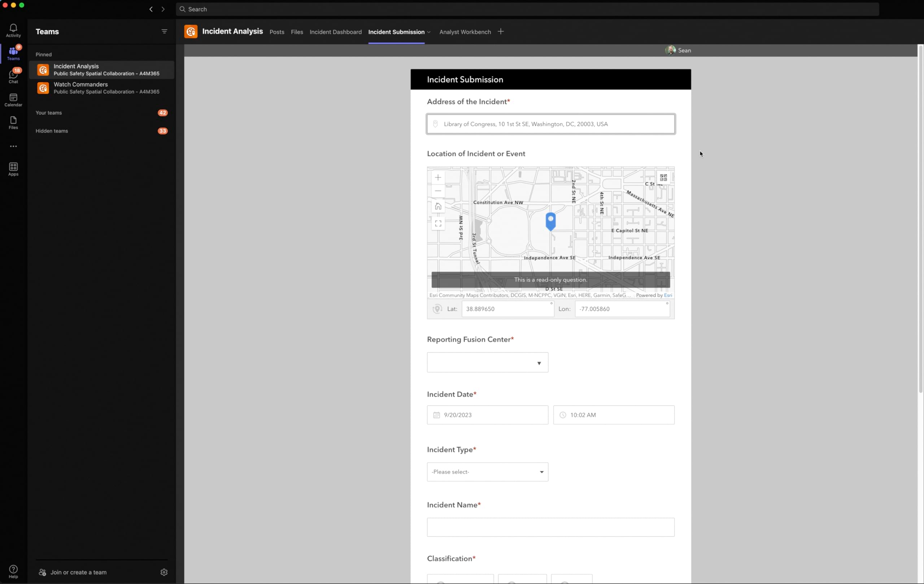Open the Apps grid icon
Screen dimensions: 924x584
[13, 169]
